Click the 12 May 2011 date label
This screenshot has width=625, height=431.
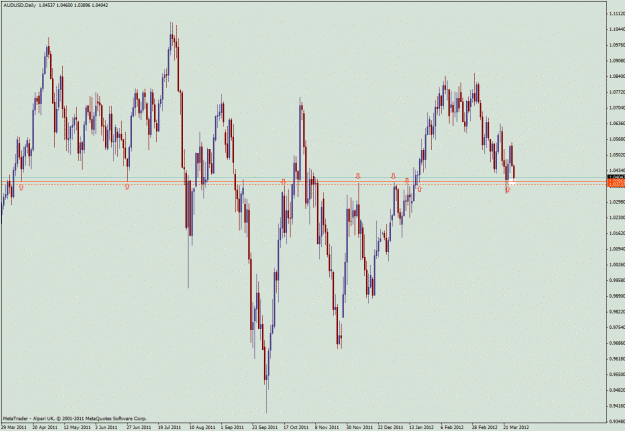[77, 427]
